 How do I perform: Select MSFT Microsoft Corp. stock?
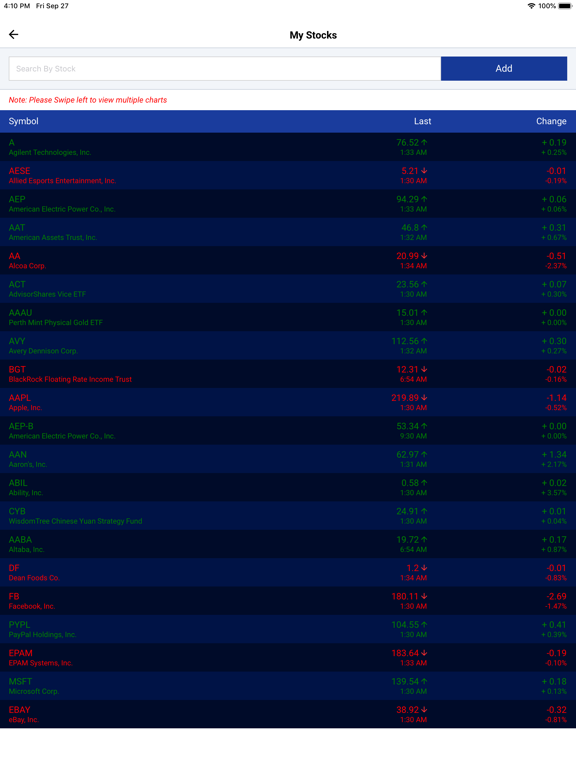288,687
